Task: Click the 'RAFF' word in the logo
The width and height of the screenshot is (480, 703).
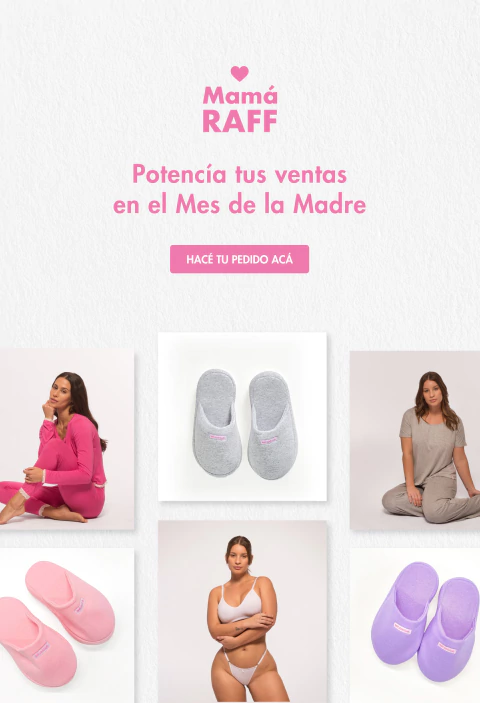Action: pos(240,121)
